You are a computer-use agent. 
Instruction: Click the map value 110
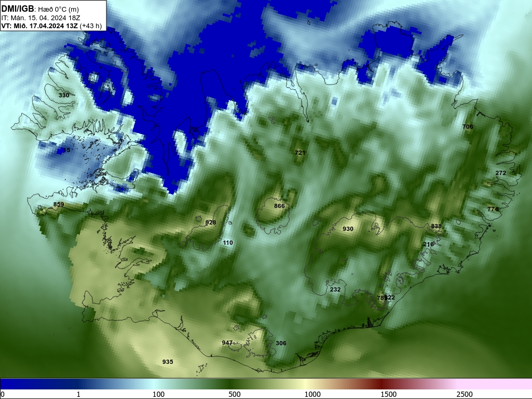point(228,243)
